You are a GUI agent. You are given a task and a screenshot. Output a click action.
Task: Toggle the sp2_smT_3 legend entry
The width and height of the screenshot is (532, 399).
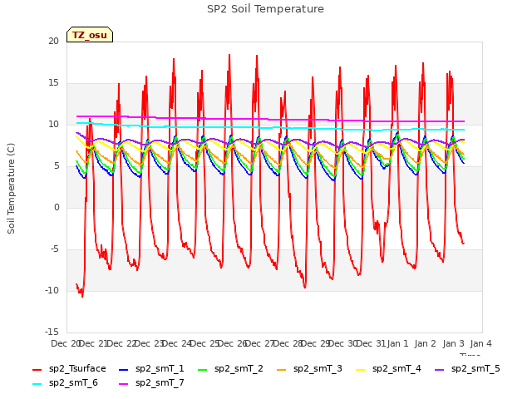pos(309,369)
